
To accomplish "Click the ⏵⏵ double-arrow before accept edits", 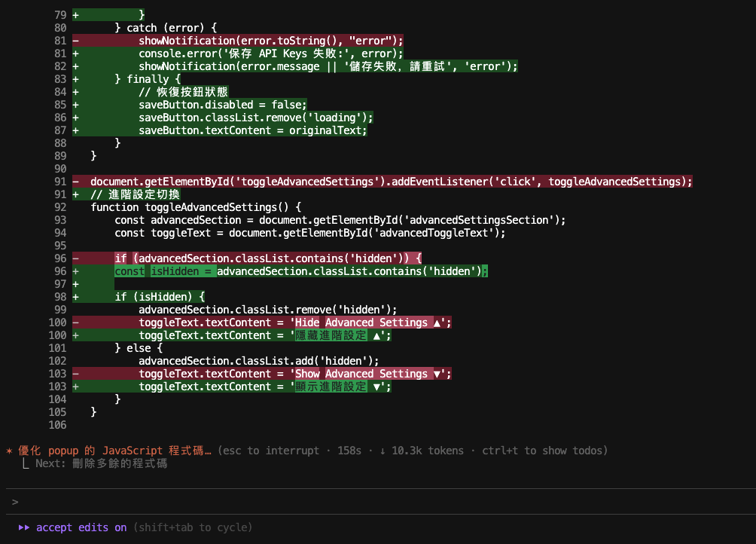I will (x=24, y=527).
